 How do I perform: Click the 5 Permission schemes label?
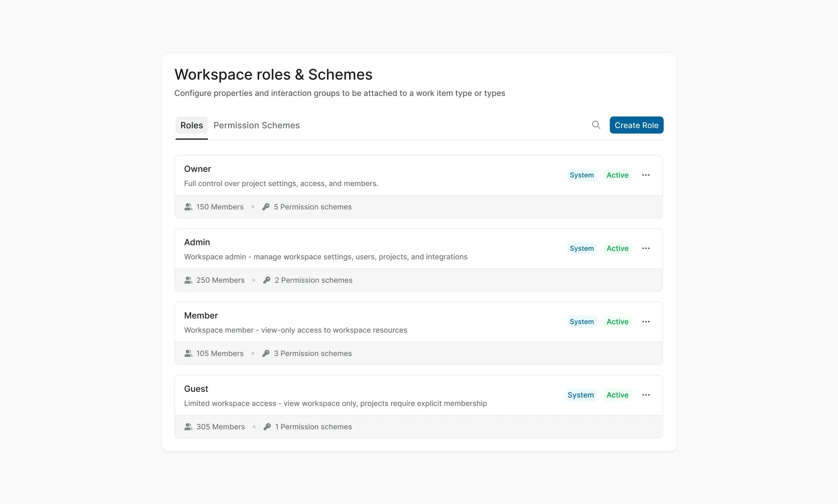click(x=313, y=207)
